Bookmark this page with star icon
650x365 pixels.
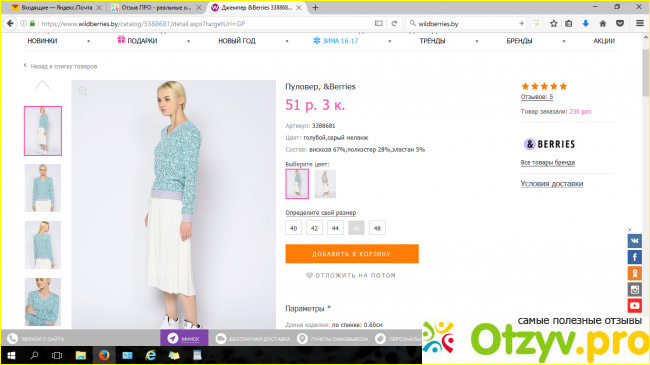click(x=553, y=24)
